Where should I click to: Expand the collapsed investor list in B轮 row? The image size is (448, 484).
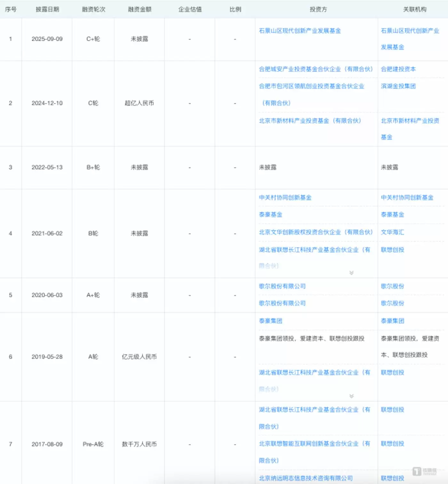[x=351, y=273]
